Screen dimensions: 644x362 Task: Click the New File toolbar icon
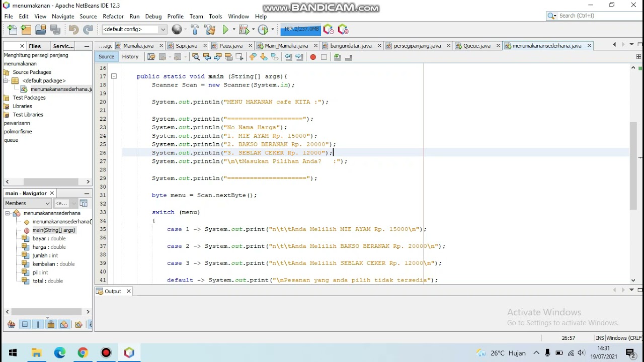pos(12,30)
